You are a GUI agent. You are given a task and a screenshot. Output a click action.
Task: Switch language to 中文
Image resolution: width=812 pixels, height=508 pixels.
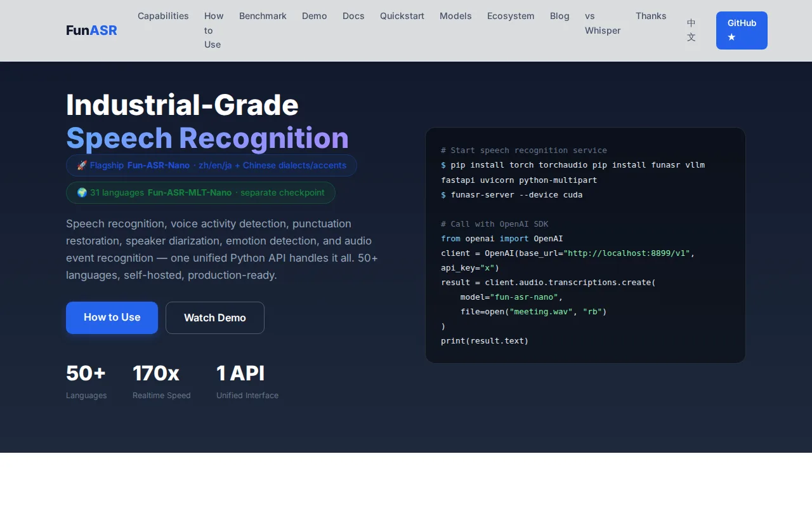691,30
